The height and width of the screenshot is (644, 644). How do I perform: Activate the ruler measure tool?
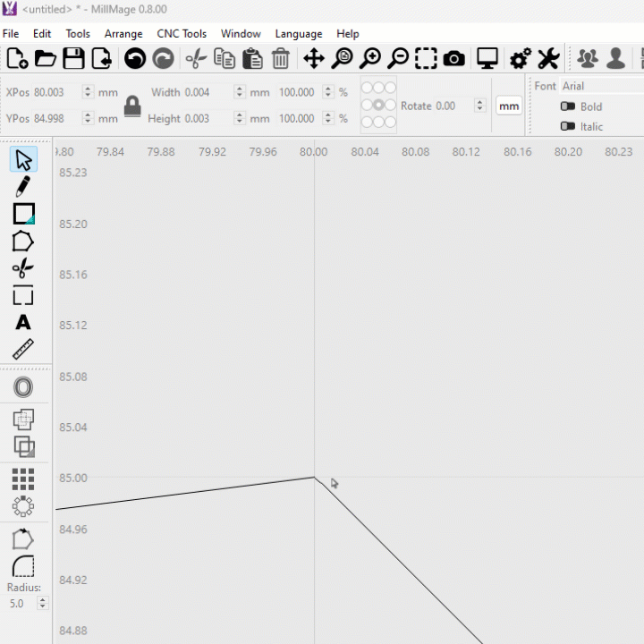[23, 350]
